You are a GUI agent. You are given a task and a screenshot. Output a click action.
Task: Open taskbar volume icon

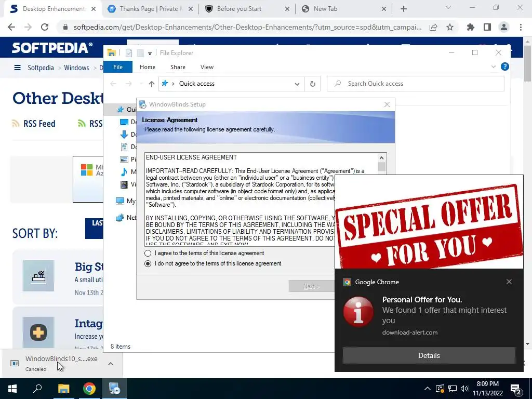[x=464, y=389]
